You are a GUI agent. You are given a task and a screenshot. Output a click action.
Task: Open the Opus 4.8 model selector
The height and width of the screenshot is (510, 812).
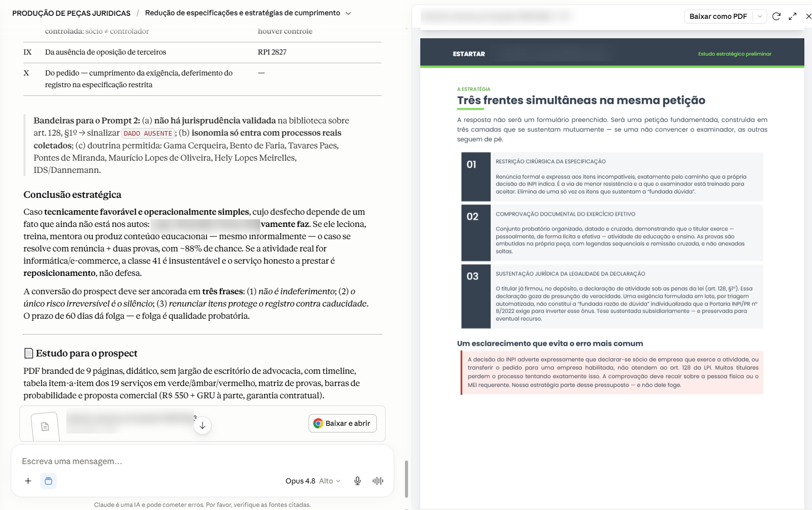coord(313,481)
